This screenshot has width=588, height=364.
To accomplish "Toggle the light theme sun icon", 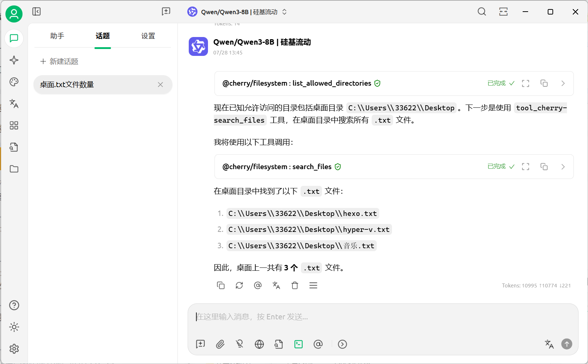I will pyautogui.click(x=14, y=327).
